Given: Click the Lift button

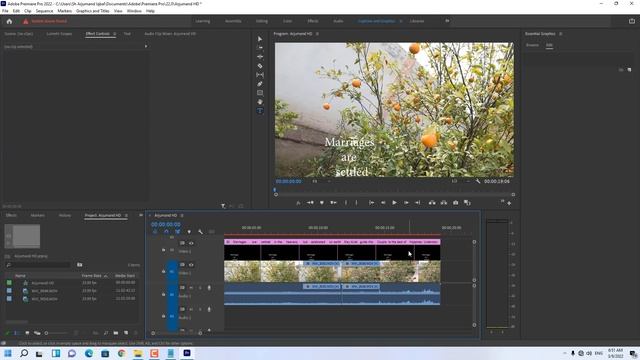Looking at the screenshot, I should [432, 202].
